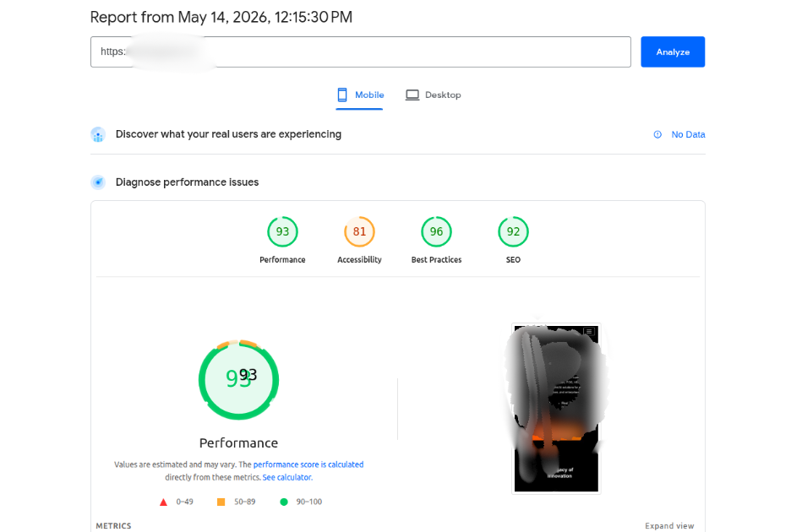Open the See calculator link
Image resolution: width=791 pixels, height=532 pixels.
coord(287,477)
